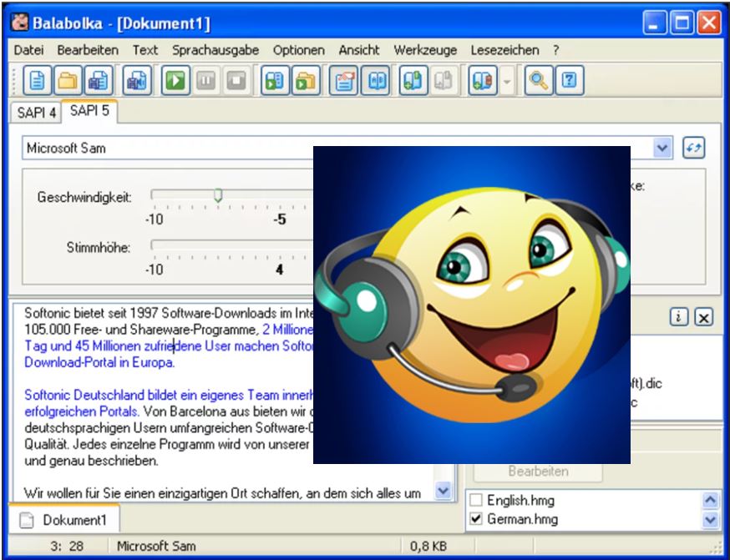Maximize the Balabolka window
This screenshot has width=730, height=560.
tap(682, 23)
